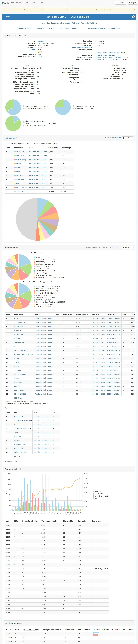Open the Project menu in navbar
The width and height of the screenshot is (138, 644).
[42, 3]
